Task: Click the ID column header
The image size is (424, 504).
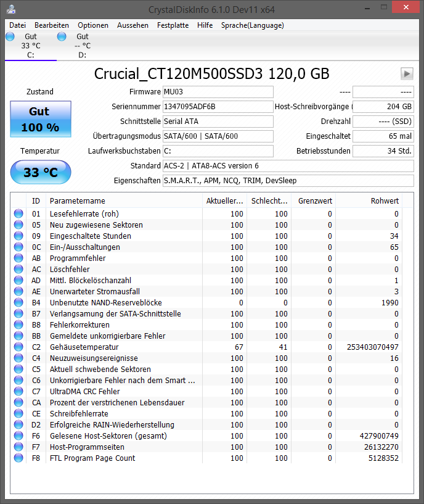Action: click(x=36, y=201)
